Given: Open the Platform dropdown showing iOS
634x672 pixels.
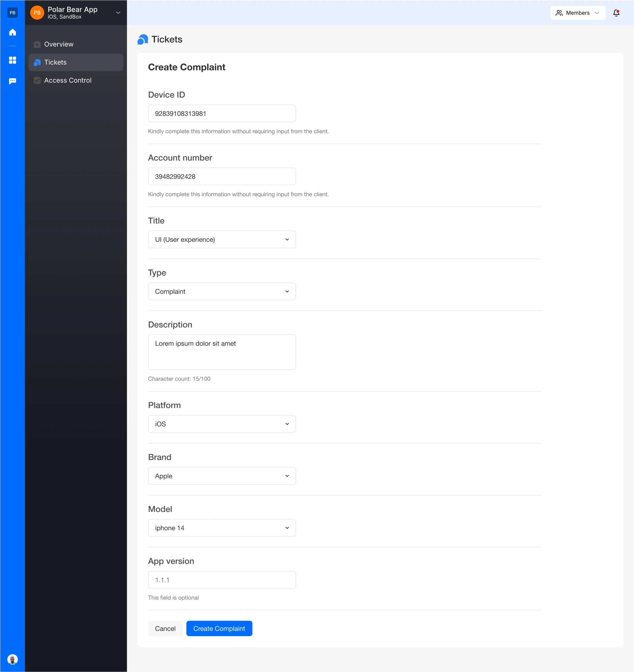Looking at the screenshot, I should (222, 424).
